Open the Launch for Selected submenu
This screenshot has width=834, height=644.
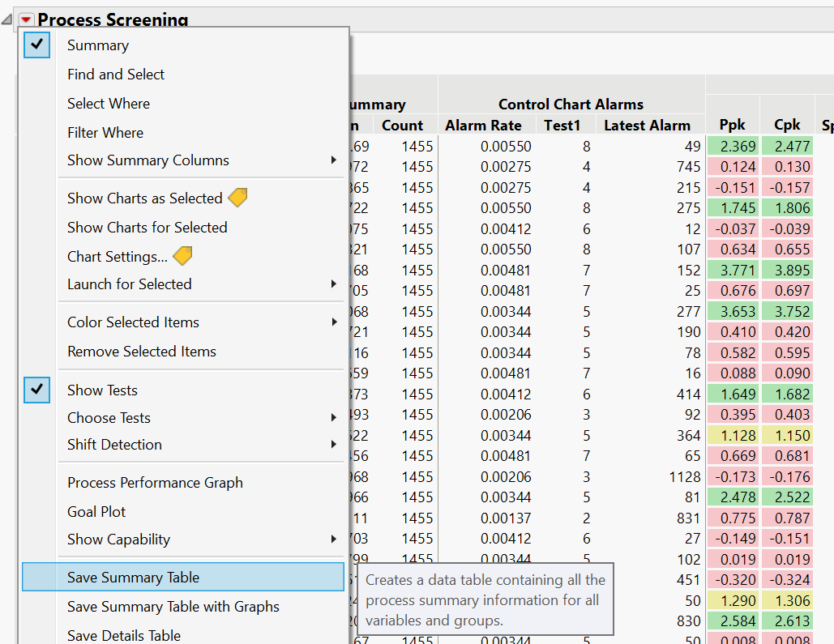pyautogui.click(x=130, y=284)
